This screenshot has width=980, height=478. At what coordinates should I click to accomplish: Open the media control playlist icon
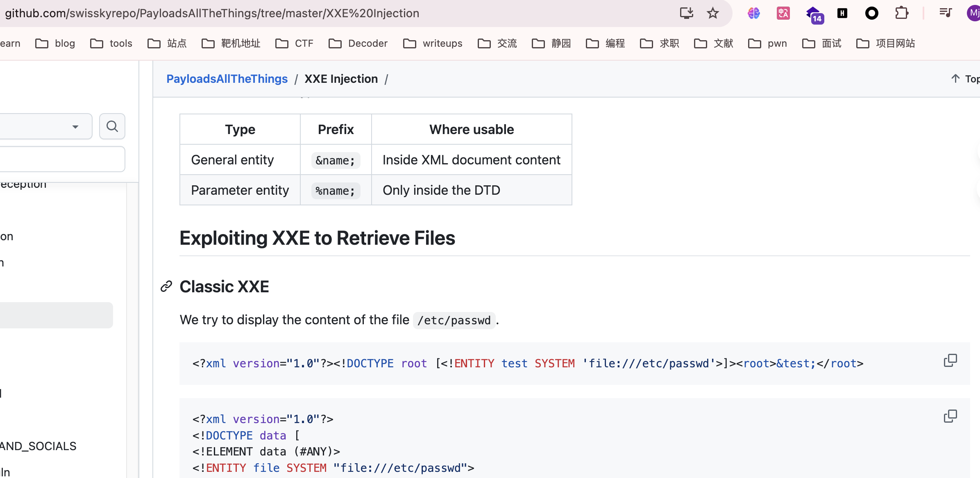pos(946,13)
